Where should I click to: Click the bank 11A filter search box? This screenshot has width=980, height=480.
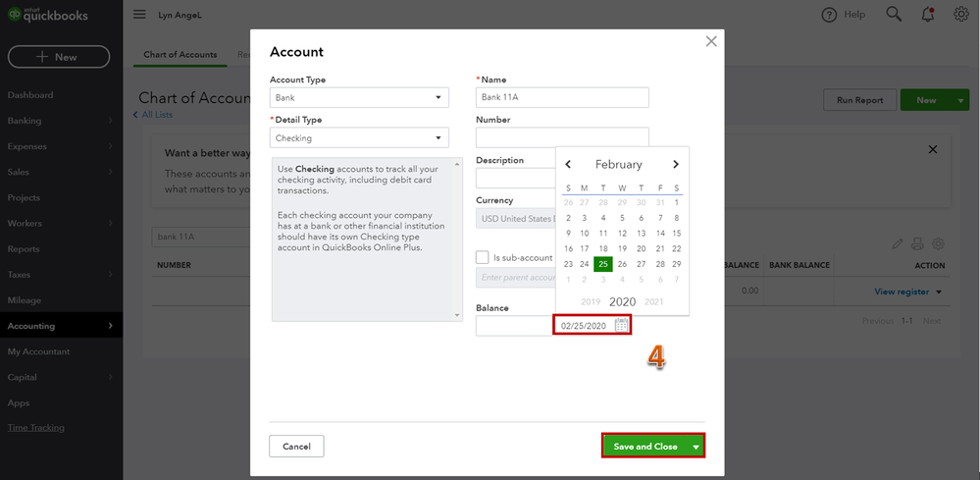point(201,238)
